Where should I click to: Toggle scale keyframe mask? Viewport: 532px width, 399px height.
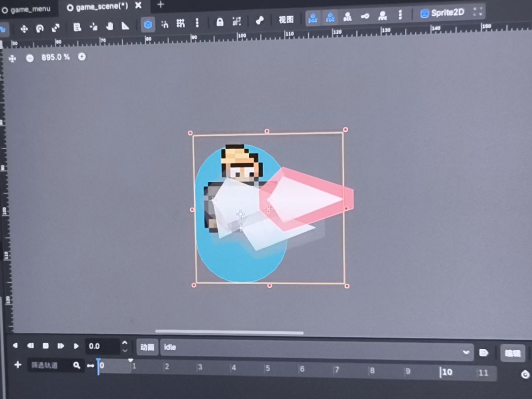pos(347,17)
